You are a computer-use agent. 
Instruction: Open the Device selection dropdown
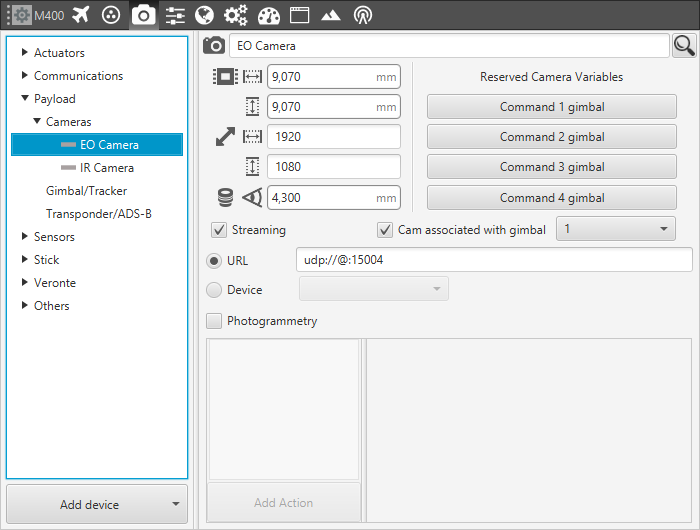pyautogui.click(x=374, y=289)
